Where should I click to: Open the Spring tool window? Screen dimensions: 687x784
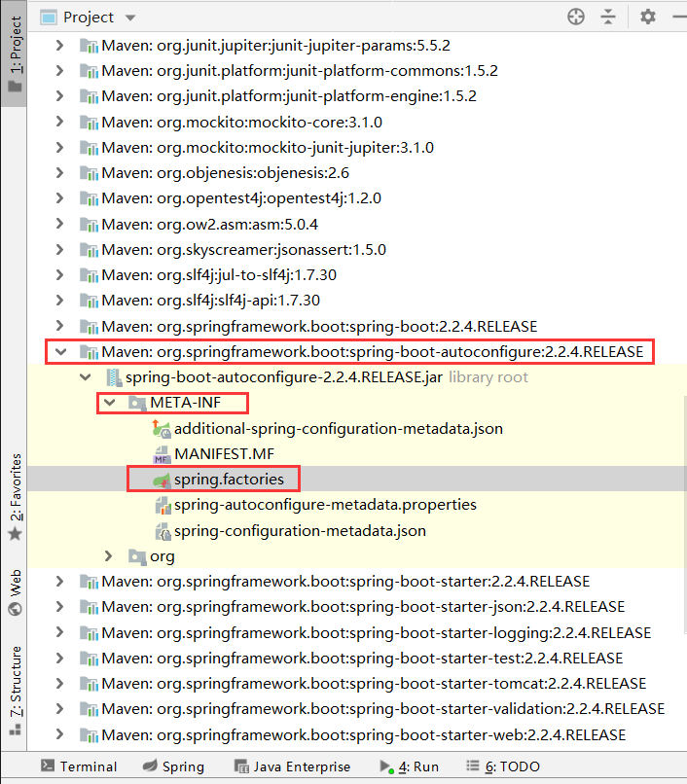click(x=173, y=766)
